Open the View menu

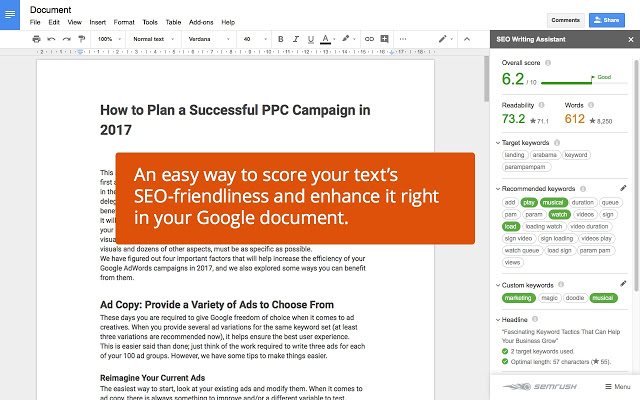[x=75, y=22]
